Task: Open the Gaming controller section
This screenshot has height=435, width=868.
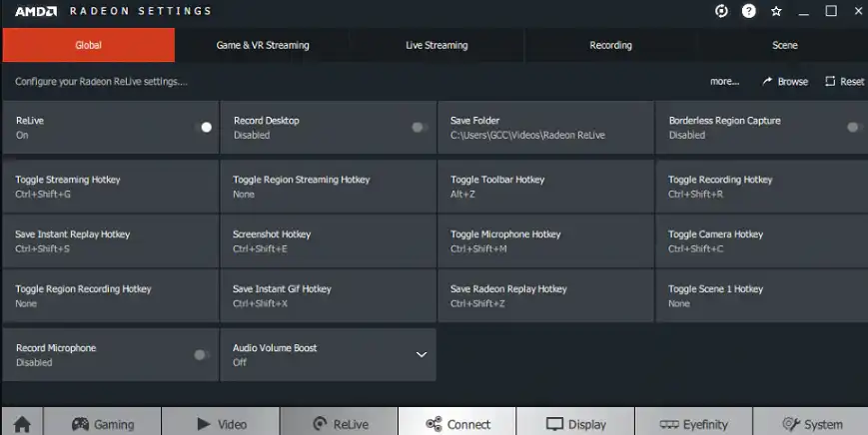Action: point(103,424)
